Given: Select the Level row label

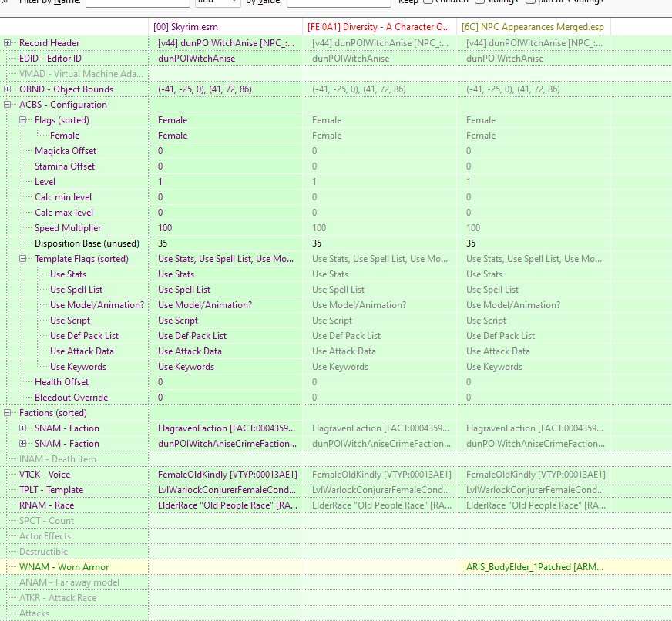Looking at the screenshot, I should [x=45, y=182].
